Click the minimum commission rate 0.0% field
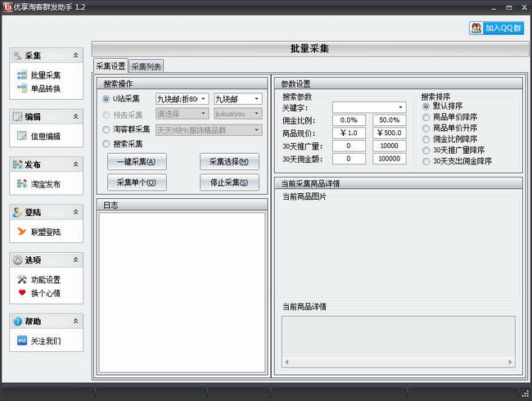532x401 pixels. tap(349, 120)
